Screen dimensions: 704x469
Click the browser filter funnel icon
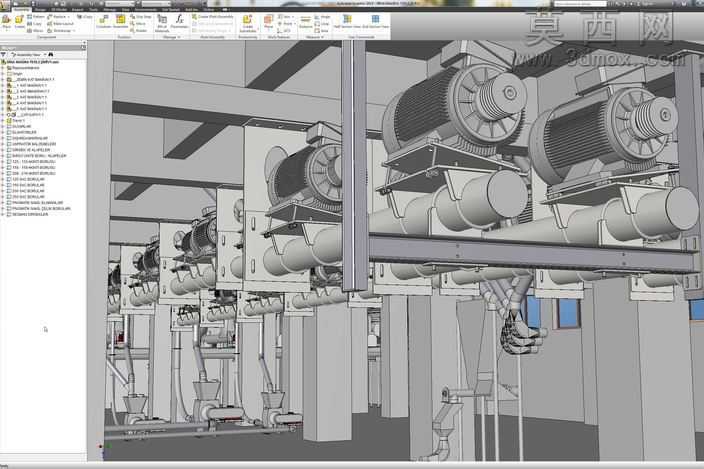point(4,54)
